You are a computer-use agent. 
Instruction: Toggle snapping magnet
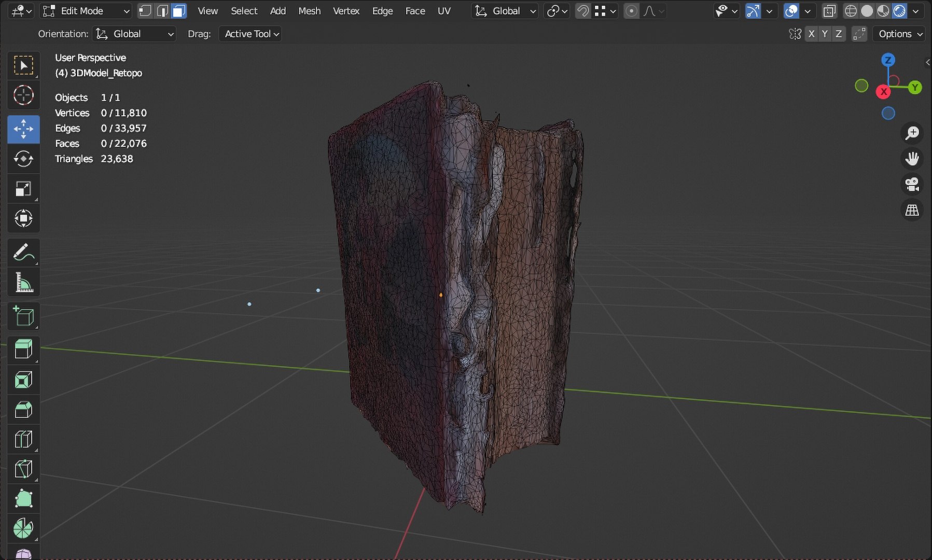(583, 11)
